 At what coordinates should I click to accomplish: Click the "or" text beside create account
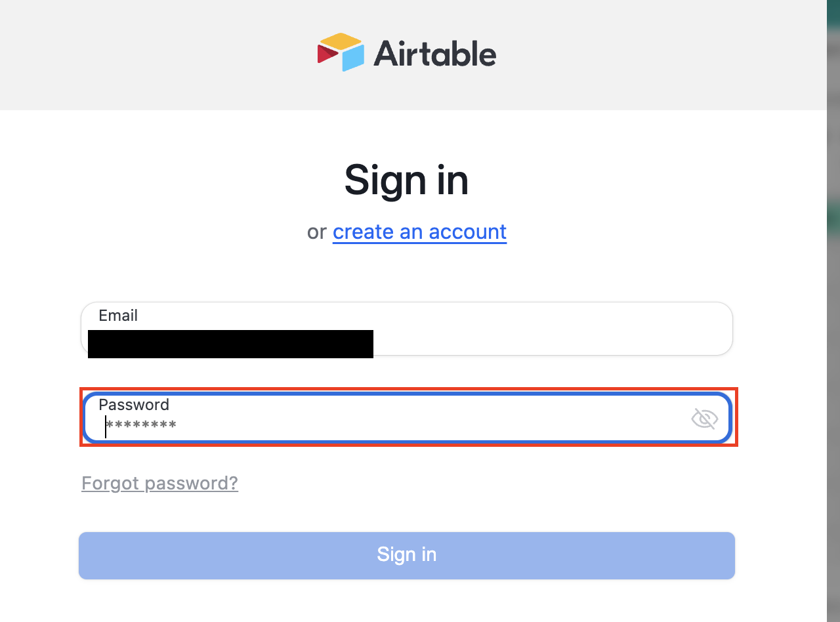pos(316,232)
